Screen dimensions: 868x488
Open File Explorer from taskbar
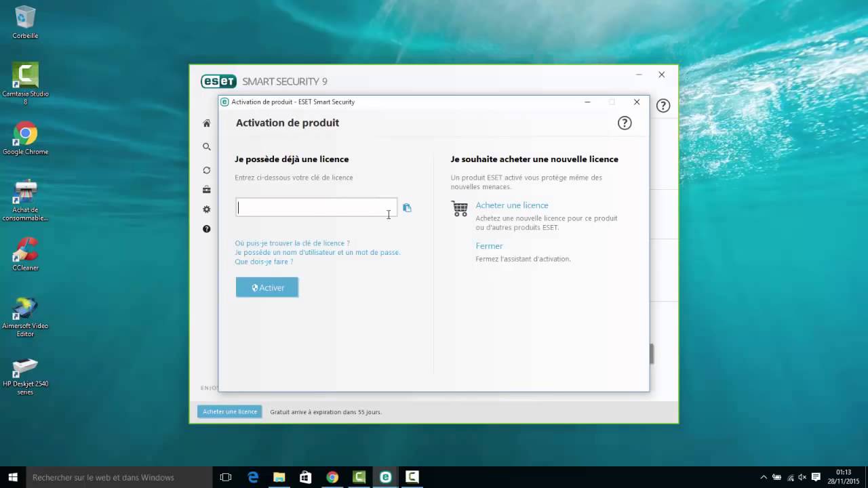point(279,477)
